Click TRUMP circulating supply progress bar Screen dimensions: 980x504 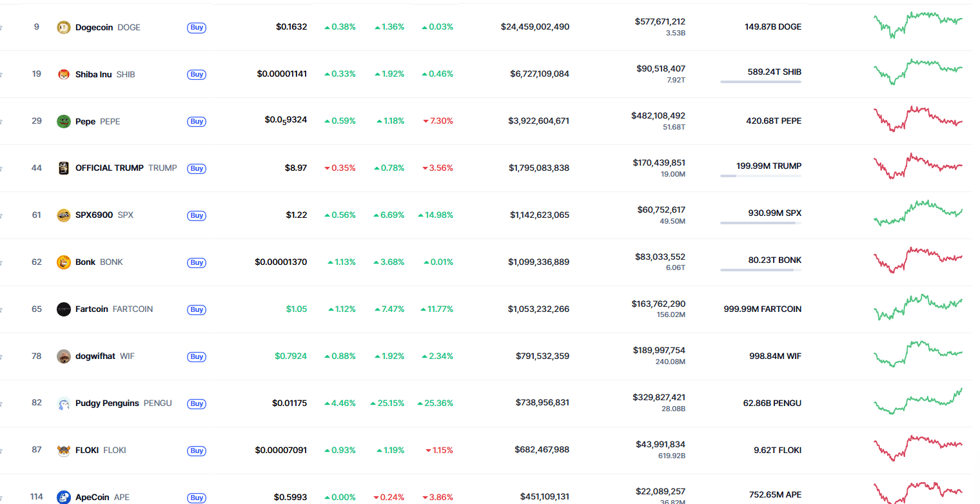tap(761, 176)
